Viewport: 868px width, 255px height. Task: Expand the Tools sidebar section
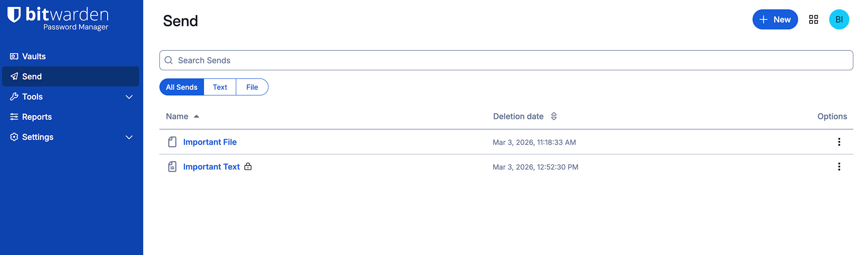click(x=129, y=97)
